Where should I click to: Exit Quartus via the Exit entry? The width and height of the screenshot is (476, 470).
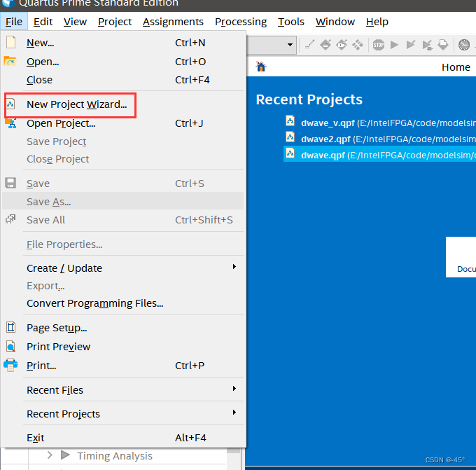123,438
